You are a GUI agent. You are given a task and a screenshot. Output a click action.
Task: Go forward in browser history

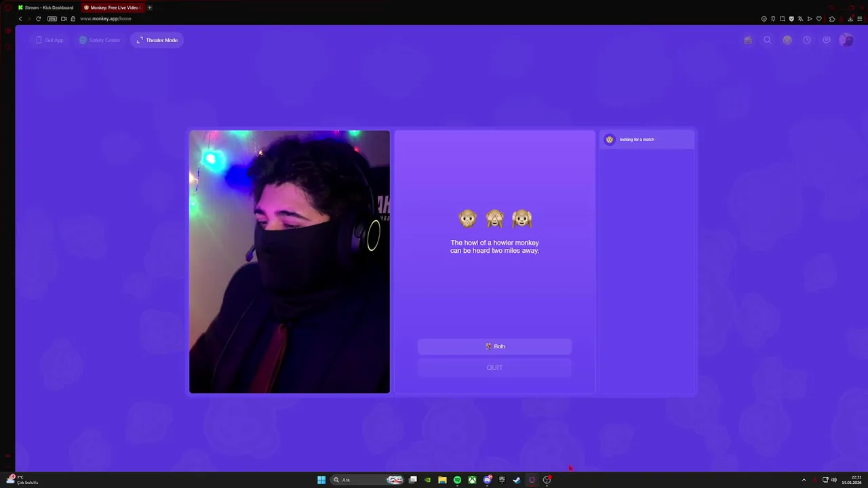pos(29,18)
